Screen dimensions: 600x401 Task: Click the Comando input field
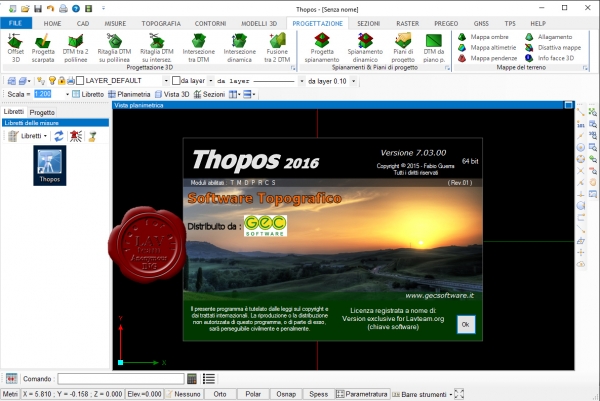click(x=121, y=379)
